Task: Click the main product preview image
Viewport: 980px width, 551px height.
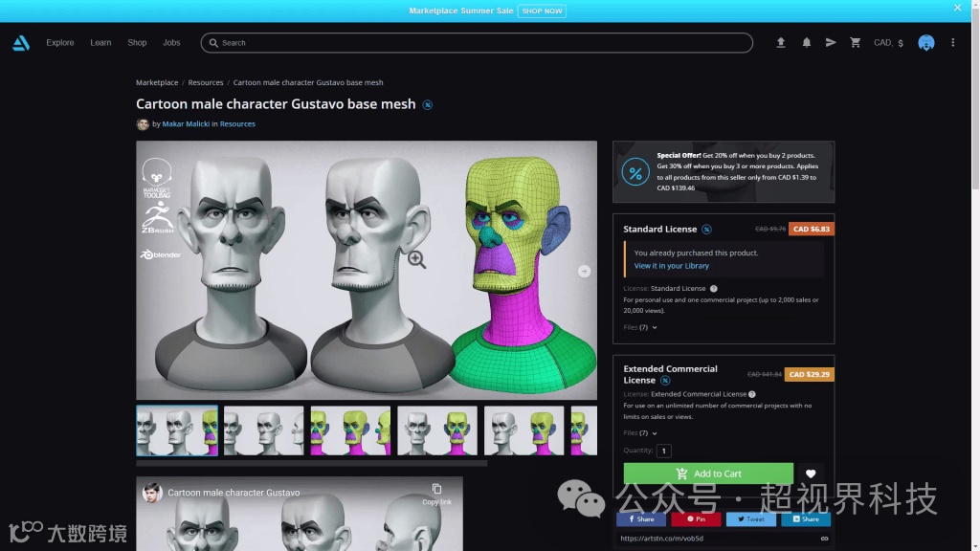Action: click(x=367, y=270)
